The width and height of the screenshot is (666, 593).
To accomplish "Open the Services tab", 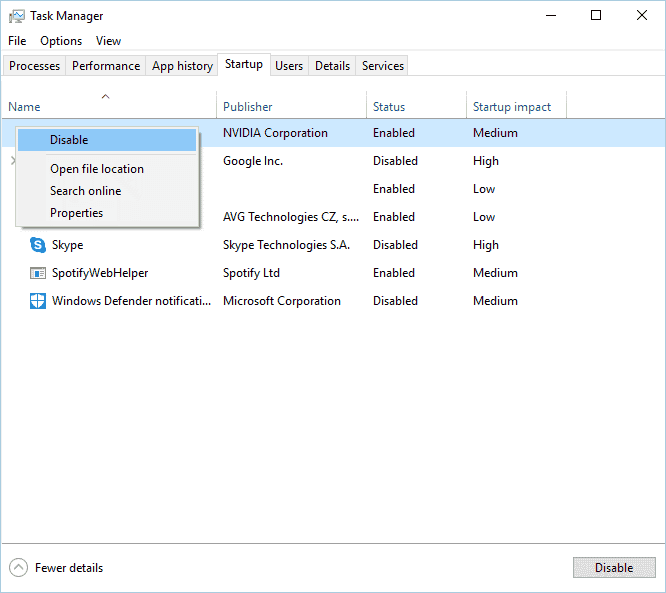I will click(x=383, y=66).
